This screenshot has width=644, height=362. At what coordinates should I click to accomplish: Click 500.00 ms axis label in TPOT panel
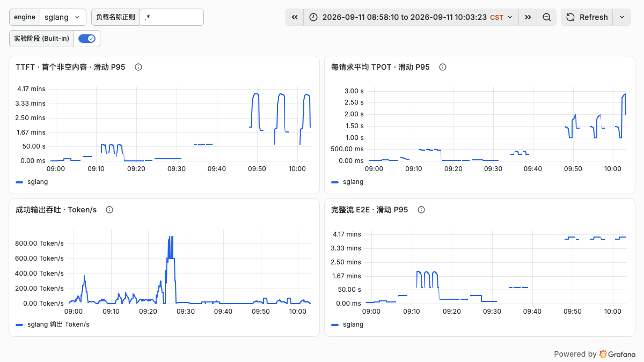click(x=347, y=149)
